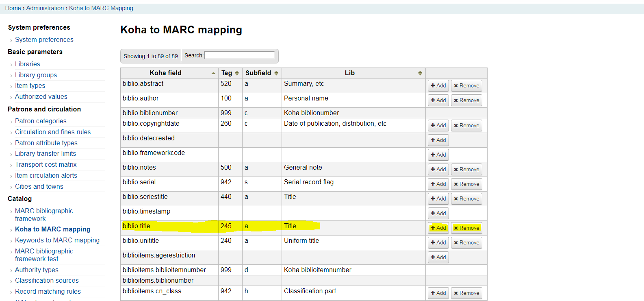Sort table by Tag column arrows
Viewport: 644px width, 301px height.
pyautogui.click(x=237, y=73)
